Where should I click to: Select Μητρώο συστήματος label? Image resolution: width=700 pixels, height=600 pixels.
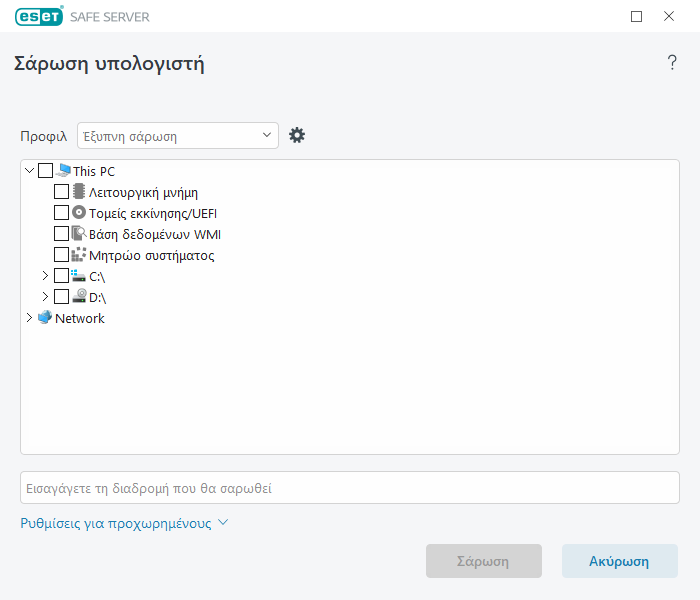[x=151, y=255]
